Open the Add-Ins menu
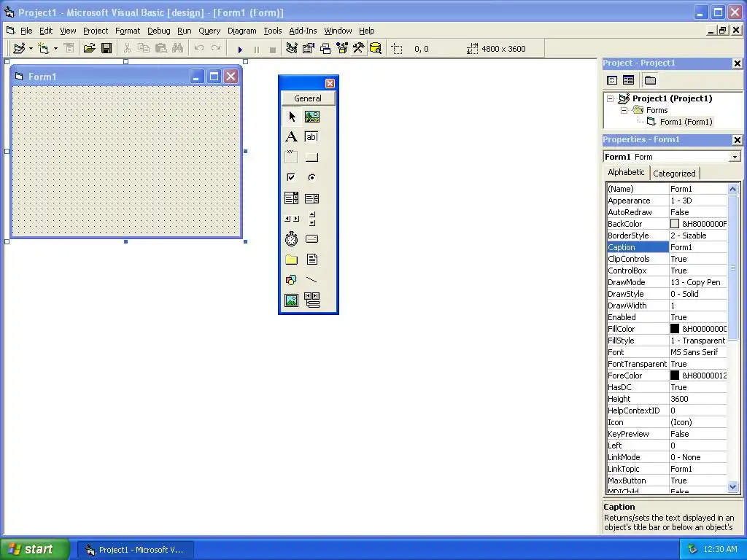Image resolution: width=747 pixels, height=560 pixels. 303,31
